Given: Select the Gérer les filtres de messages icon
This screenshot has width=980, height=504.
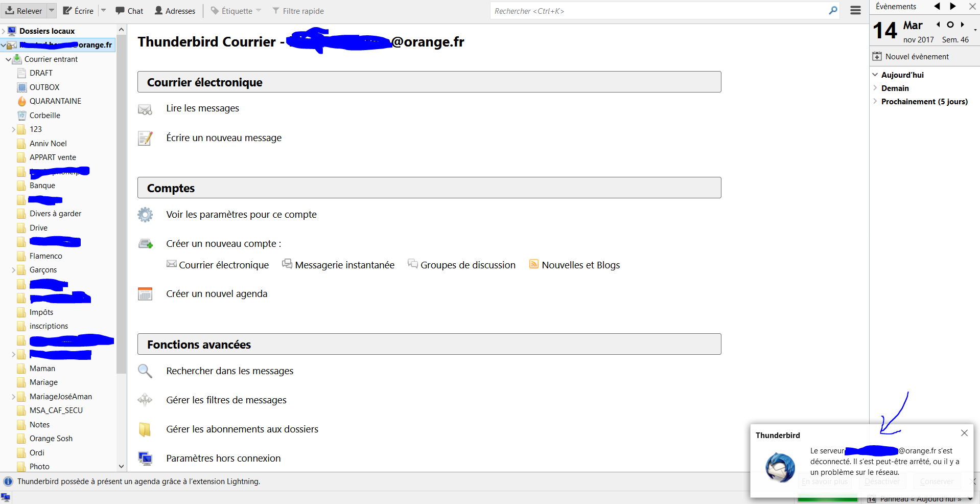Looking at the screenshot, I should [x=145, y=400].
